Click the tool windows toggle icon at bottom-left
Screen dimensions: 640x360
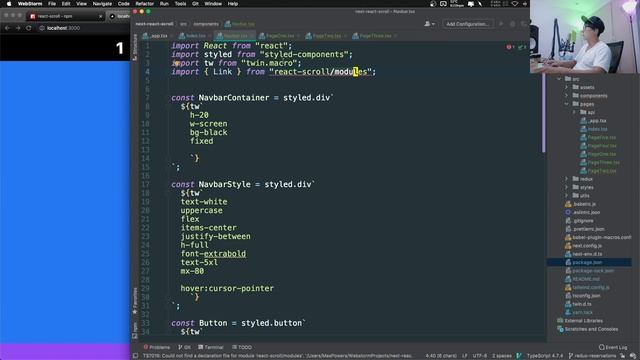[x=135, y=356]
